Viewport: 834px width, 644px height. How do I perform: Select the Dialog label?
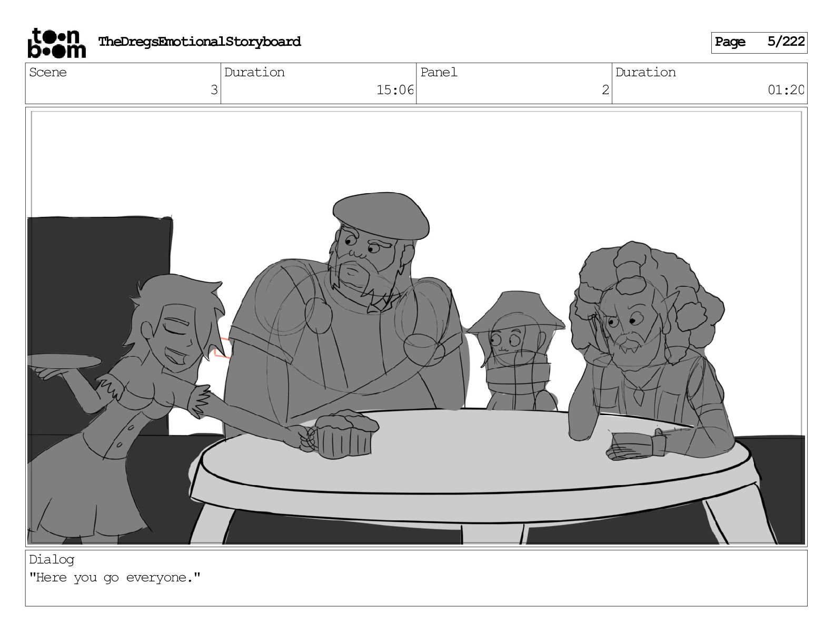[52, 560]
